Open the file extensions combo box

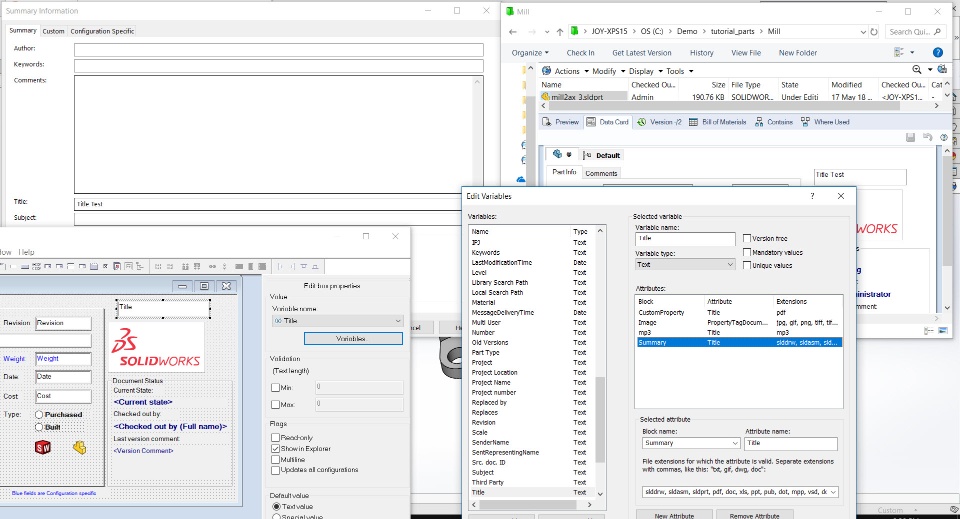point(740,491)
